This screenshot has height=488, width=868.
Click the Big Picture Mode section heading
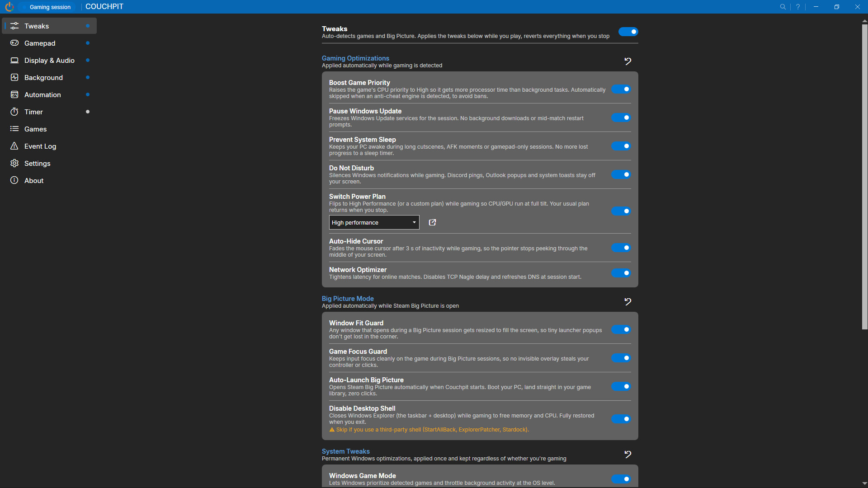tap(348, 299)
